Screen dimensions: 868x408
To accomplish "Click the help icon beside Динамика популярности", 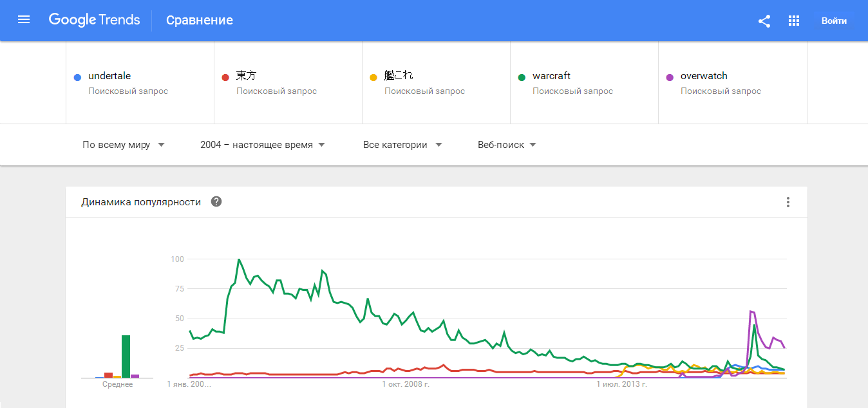I will click(216, 202).
